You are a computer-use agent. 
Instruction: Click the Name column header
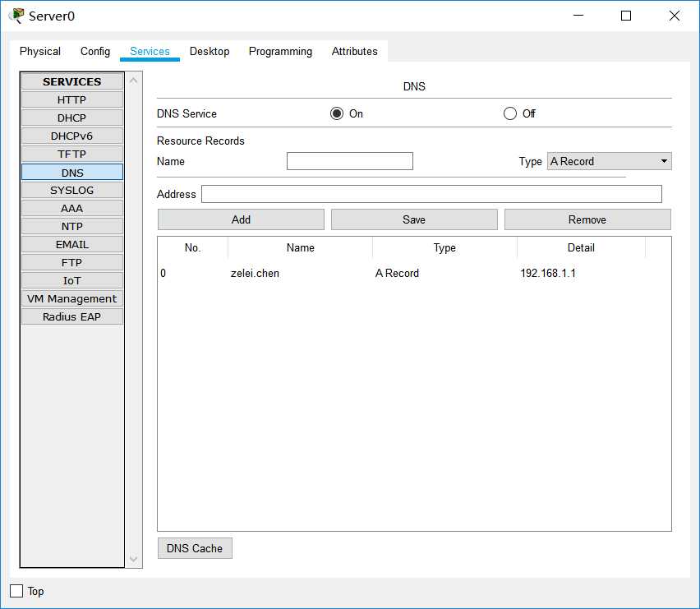tap(300, 248)
